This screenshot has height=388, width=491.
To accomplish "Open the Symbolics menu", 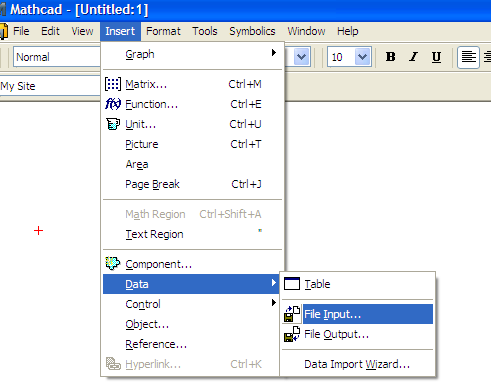I will click(x=252, y=31).
